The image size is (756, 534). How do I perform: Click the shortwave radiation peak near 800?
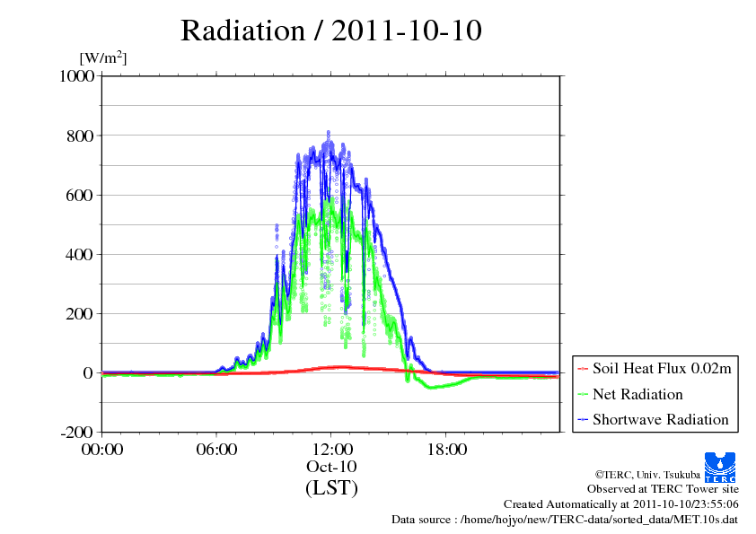pos(329,133)
